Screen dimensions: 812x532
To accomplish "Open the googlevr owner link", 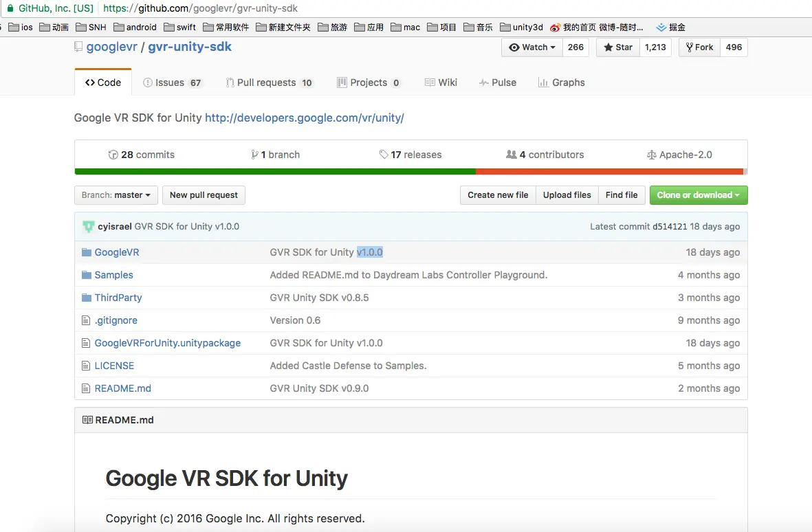I will click(x=112, y=47).
